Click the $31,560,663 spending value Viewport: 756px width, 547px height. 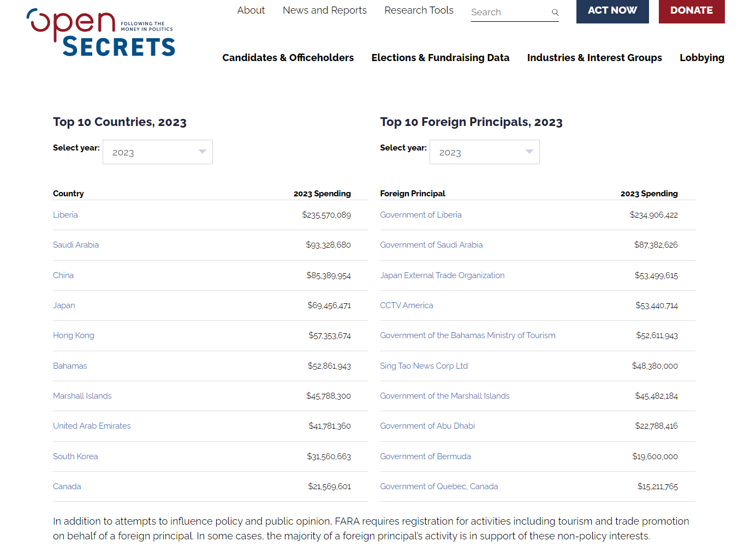point(329,456)
